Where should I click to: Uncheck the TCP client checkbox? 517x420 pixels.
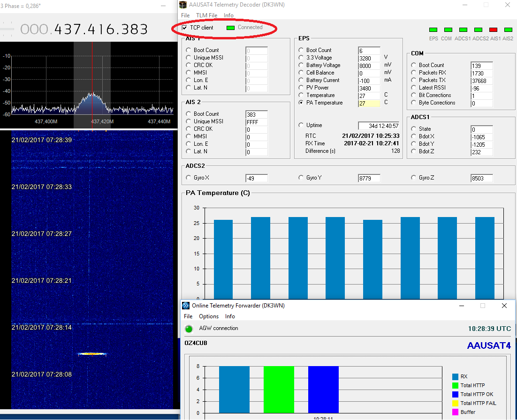[184, 28]
